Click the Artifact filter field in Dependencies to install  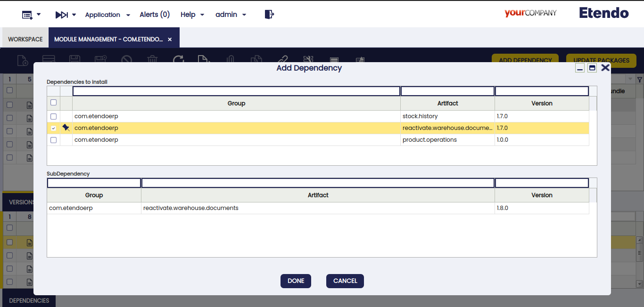point(447,91)
